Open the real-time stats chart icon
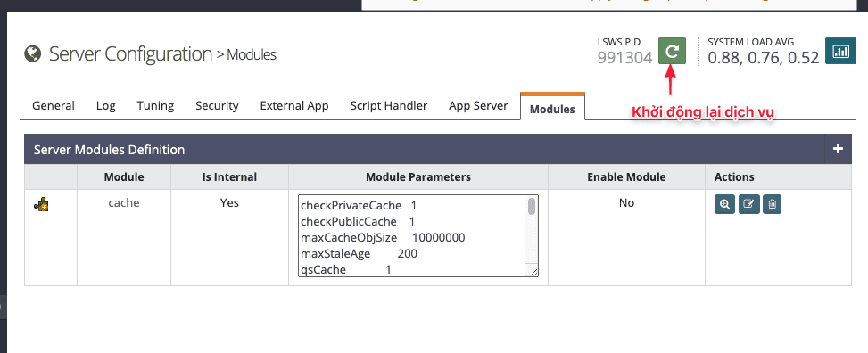Screen dimensions: 868x353 841,51
